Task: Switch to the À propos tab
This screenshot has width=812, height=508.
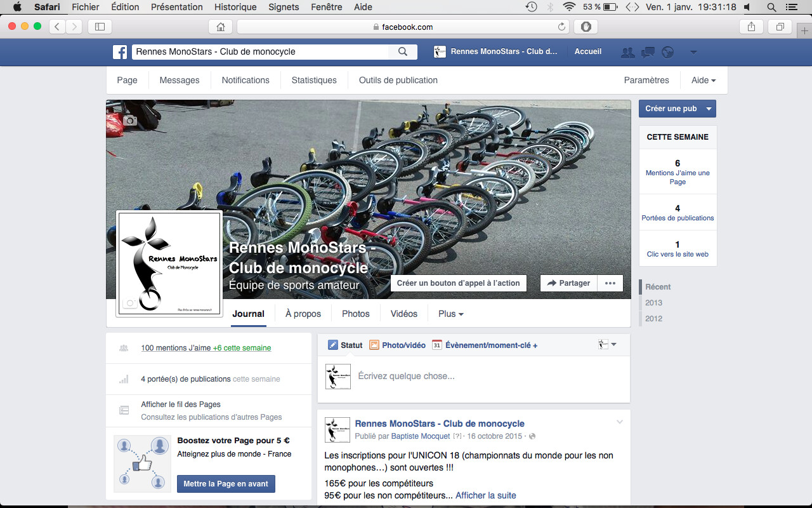Action: point(303,314)
